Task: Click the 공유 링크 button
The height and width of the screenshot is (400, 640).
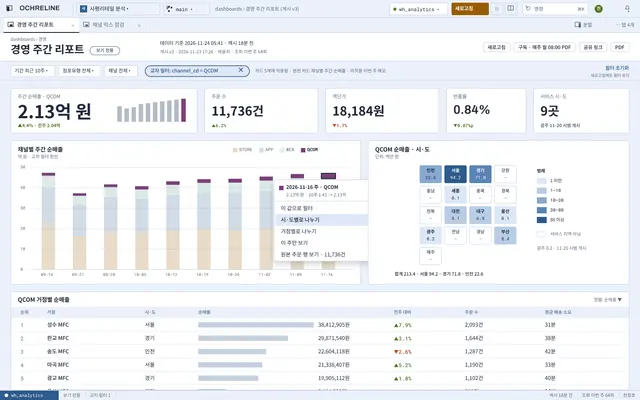Action: click(593, 47)
